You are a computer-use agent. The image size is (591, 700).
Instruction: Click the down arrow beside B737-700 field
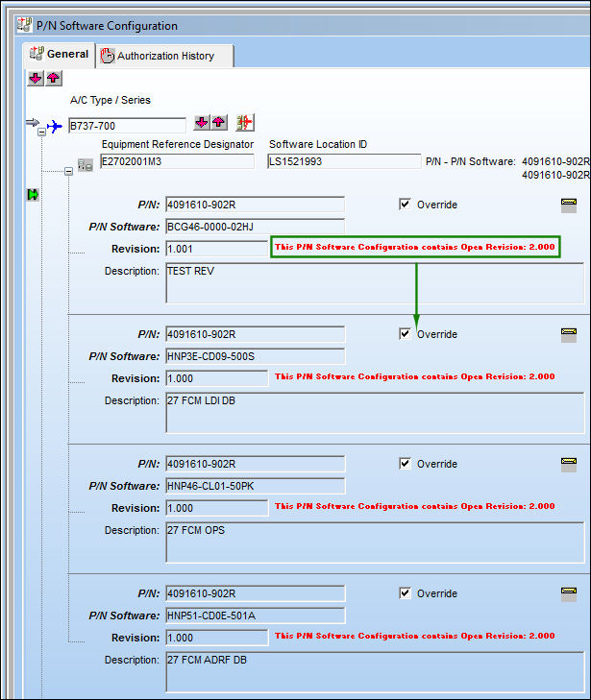(202, 122)
